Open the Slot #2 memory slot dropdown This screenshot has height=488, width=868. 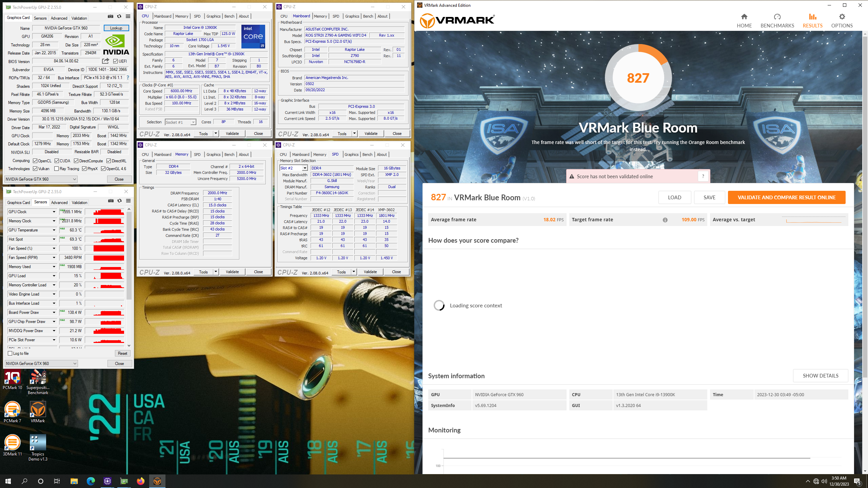(x=294, y=168)
